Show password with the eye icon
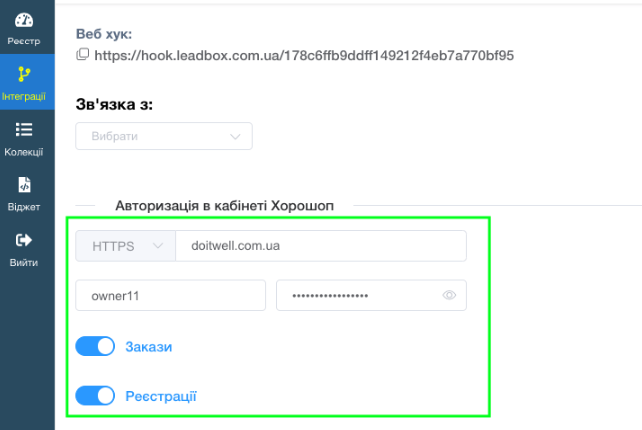The image size is (642, 430). 450,295
